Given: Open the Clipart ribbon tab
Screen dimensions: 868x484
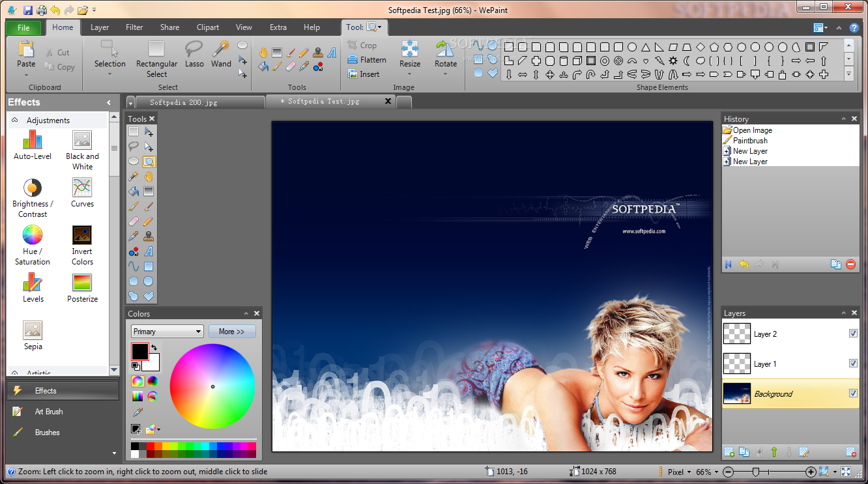Looking at the screenshot, I should coord(208,27).
